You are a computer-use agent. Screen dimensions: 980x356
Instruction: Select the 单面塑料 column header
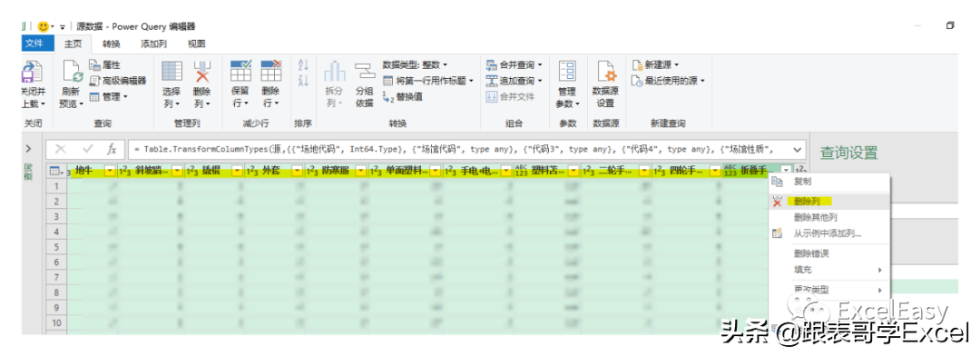pos(406,170)
